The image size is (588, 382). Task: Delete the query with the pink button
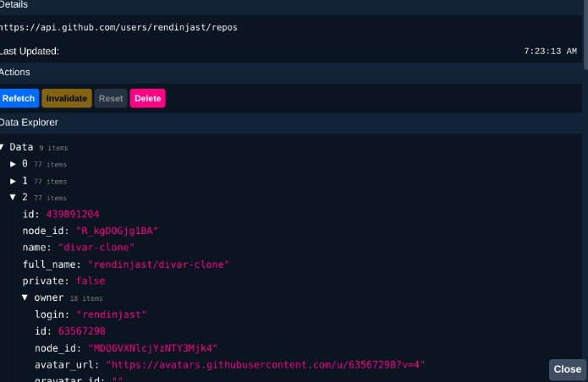pyautogui.click(x=148, y=98)
